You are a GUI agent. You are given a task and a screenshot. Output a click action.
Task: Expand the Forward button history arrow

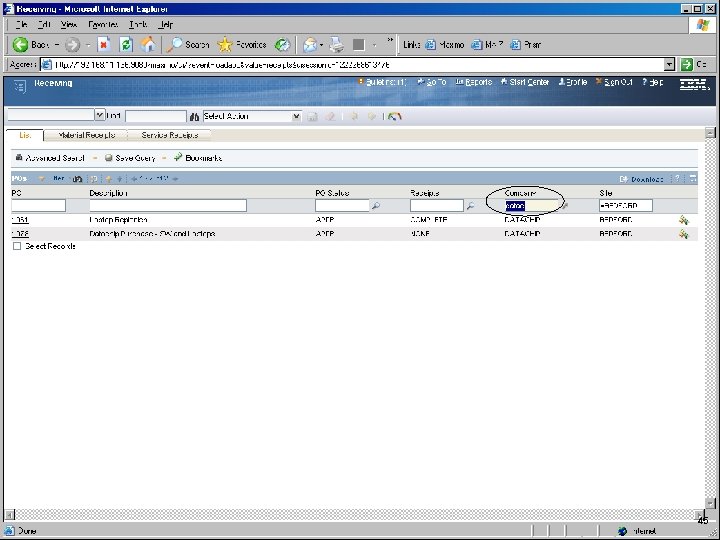click(x=88, y=45)
